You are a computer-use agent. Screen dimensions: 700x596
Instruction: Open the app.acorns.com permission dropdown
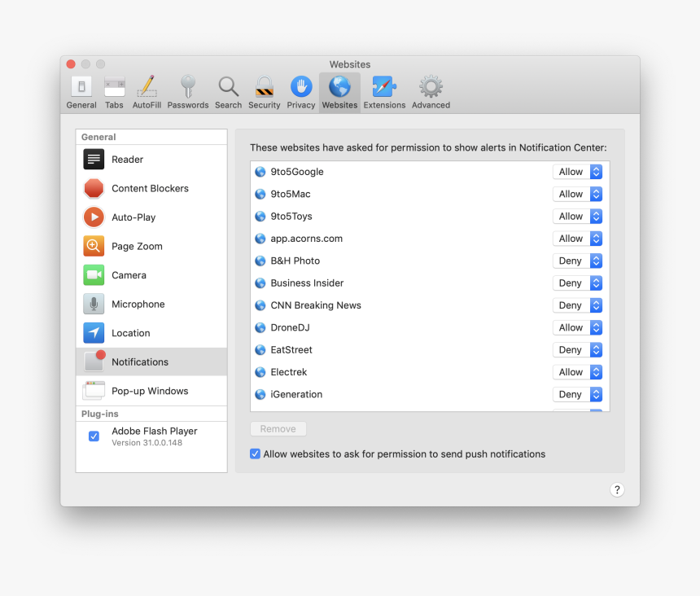[578, 239]
